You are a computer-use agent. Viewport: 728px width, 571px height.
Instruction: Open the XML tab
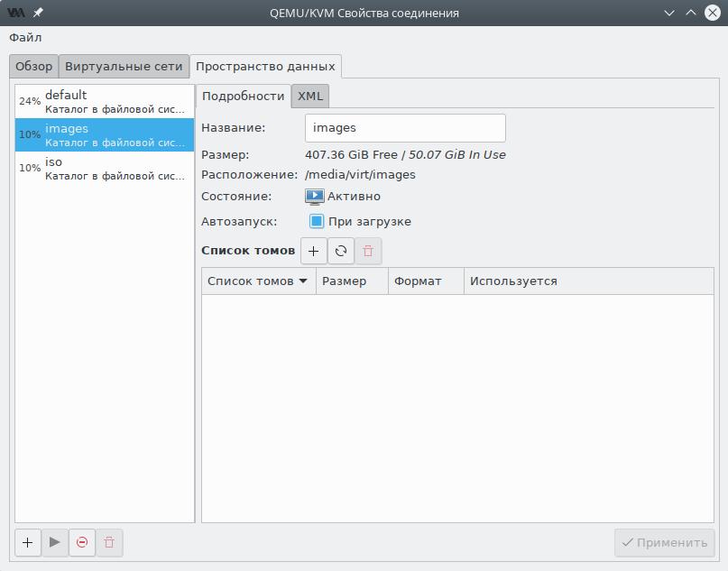310,96
